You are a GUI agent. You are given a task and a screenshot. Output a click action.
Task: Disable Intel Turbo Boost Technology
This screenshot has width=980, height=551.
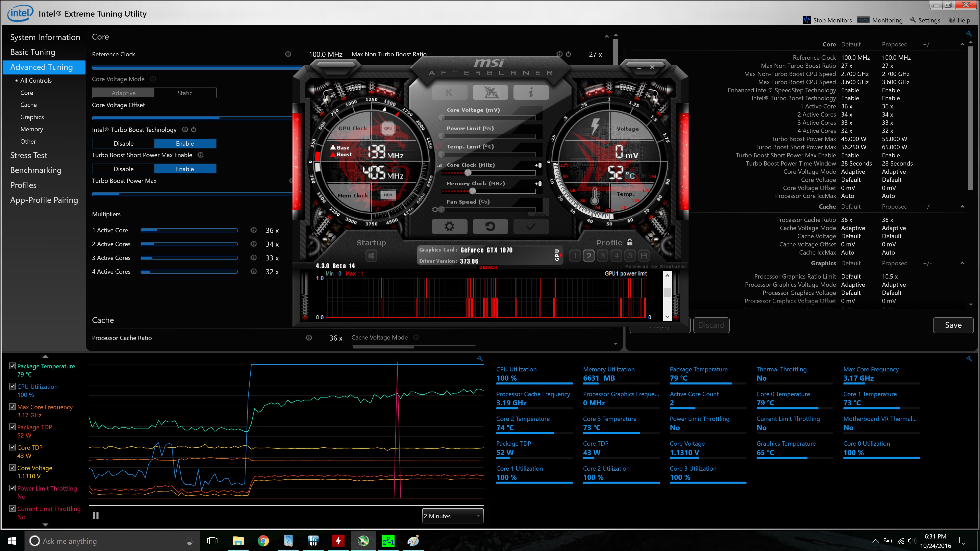pos(124,143)
